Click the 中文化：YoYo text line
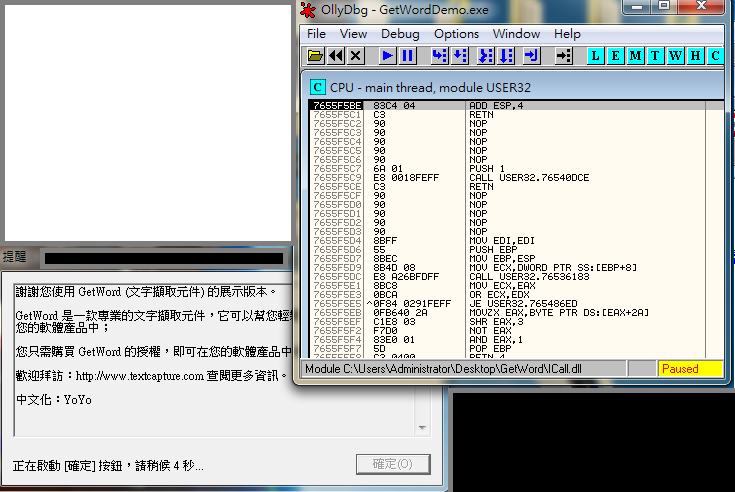The image size is (735, 492). [x=54, y=400]
